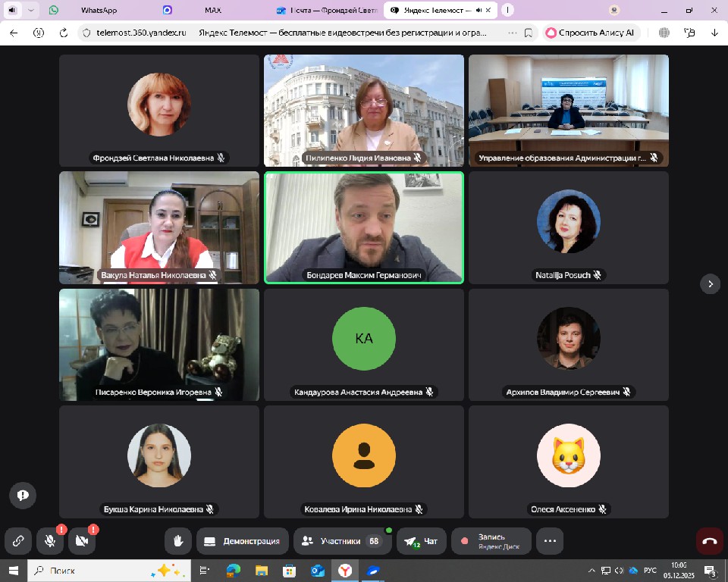This screenshot has width=728, height=582.
Task: Reload the Telemost page
Action: pyautogui.click(x=63, y=33)
